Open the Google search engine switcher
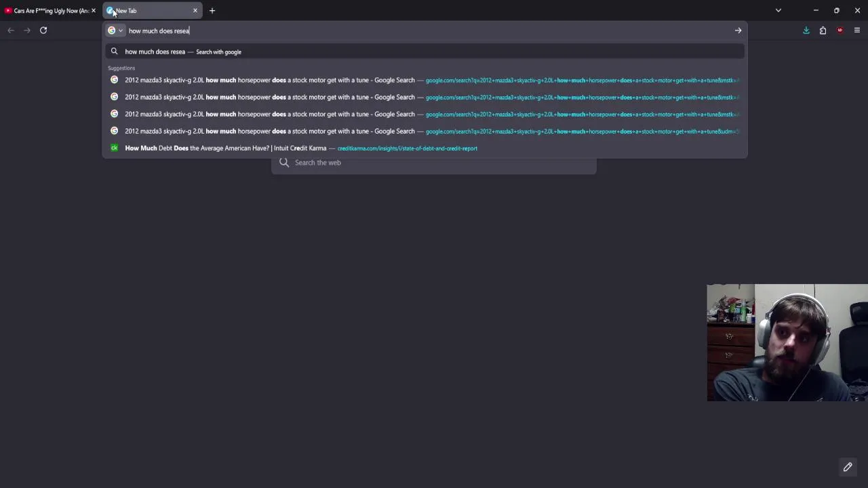868x488 pixels. coord(115,30)
